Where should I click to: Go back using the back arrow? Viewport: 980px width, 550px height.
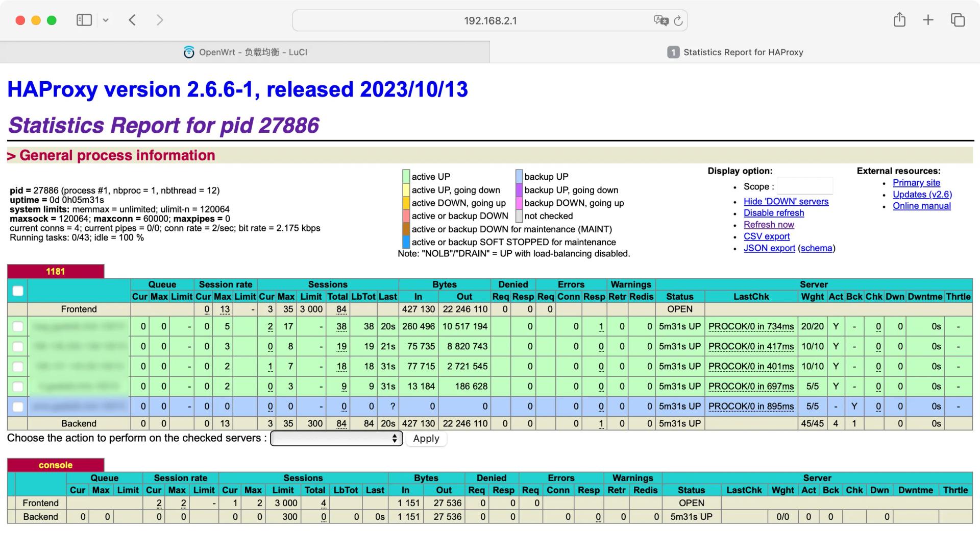(132, 20)
